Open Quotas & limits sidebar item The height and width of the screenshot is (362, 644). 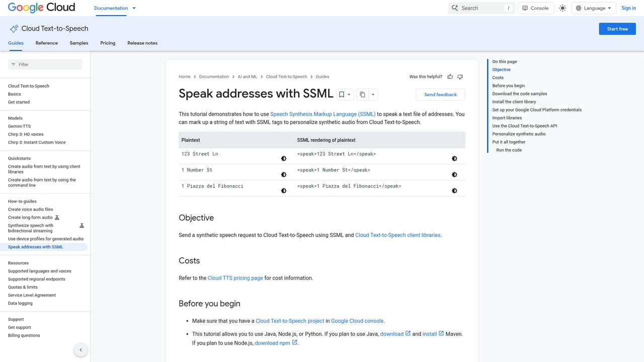tap(23, 287)
